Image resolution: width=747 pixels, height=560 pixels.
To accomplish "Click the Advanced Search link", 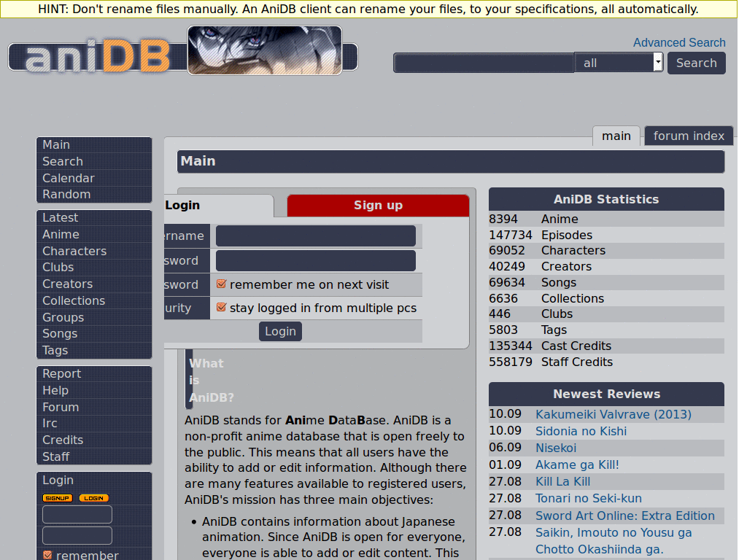I will (x=679, y=42).
